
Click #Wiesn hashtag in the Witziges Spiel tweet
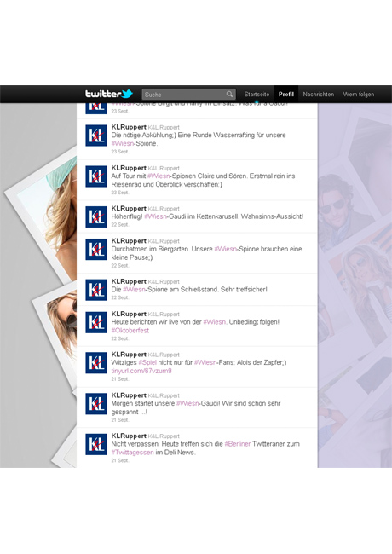pyautogui.click(x=205, y=362)
